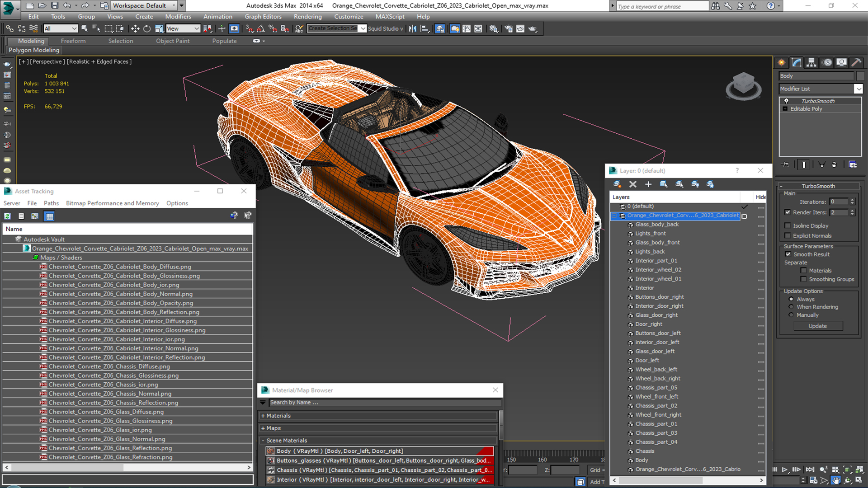Open the Modifiers menu

(x=178, y=17)
